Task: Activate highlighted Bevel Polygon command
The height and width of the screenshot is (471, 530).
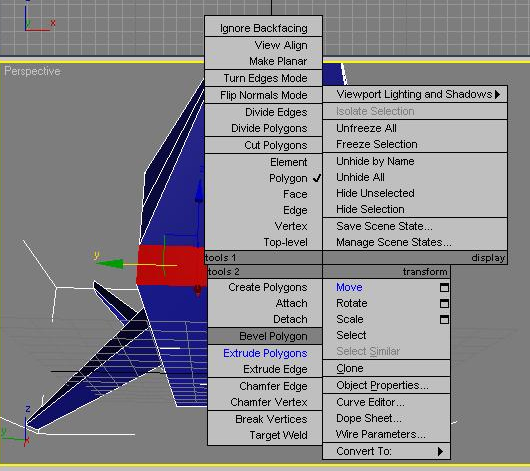Action: tap(265, 336)
